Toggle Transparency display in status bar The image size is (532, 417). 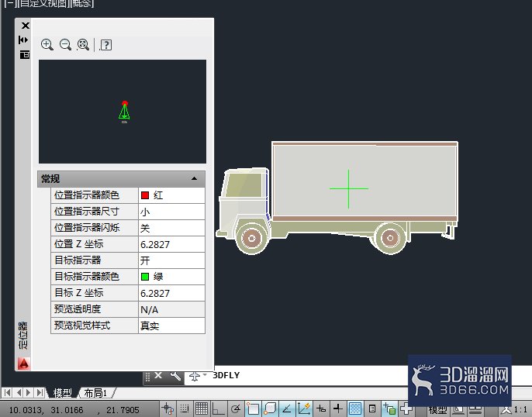pyautogui.click(x=355, y=409)
